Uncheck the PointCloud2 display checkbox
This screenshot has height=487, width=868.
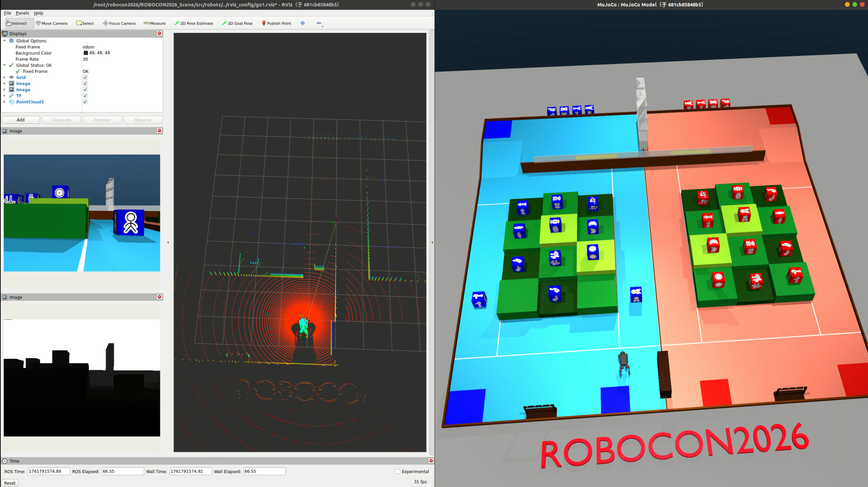click(85, 102)
